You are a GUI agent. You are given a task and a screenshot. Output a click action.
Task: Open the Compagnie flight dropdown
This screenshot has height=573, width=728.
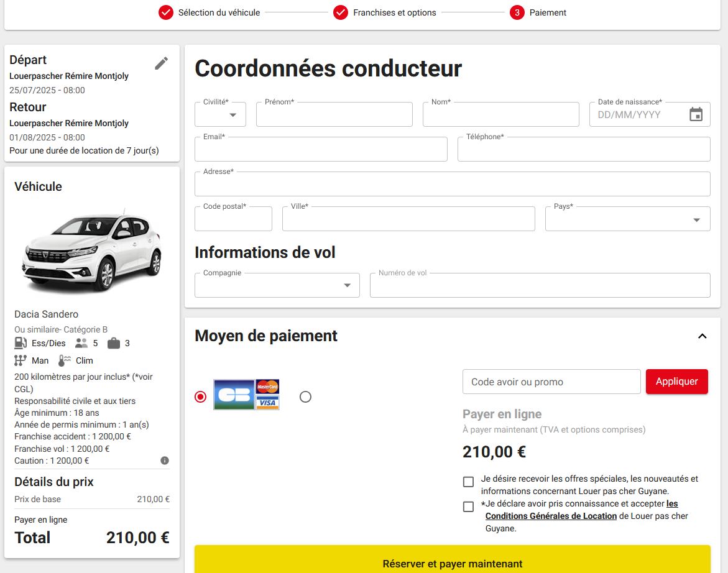point(348,285)
